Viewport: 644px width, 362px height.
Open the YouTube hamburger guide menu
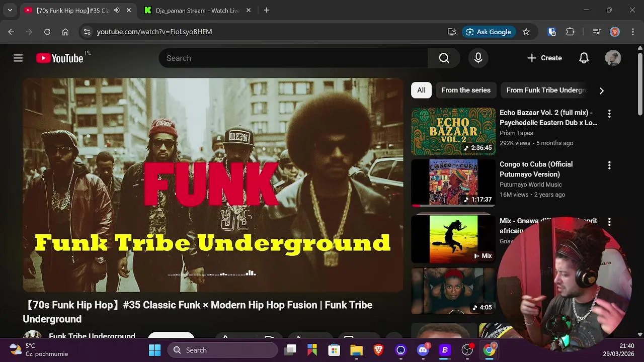point(18,58)
